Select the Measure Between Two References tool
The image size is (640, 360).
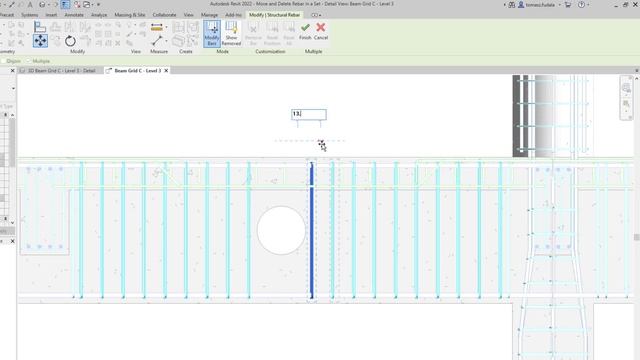coord(157,41)
